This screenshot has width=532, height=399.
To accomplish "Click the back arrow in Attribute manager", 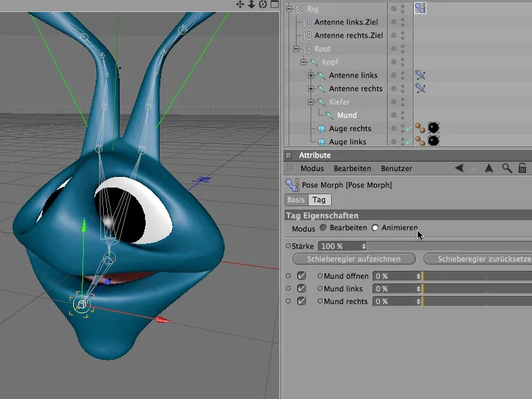I will (459, 168).
